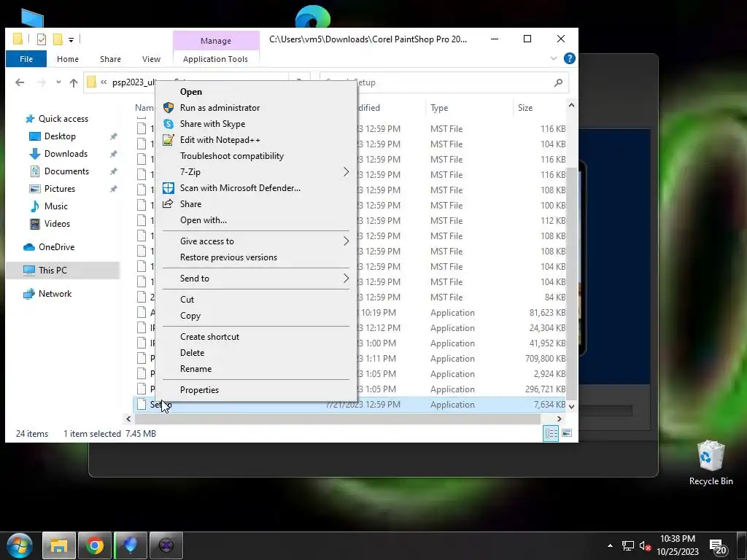Click volume icon in system tray
This screenshot has width=747, height=560.
(645, 545)
